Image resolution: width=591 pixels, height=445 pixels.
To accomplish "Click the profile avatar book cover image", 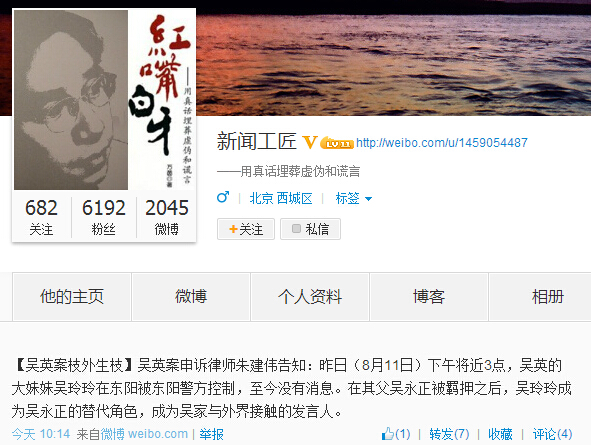I will (104, 100).
